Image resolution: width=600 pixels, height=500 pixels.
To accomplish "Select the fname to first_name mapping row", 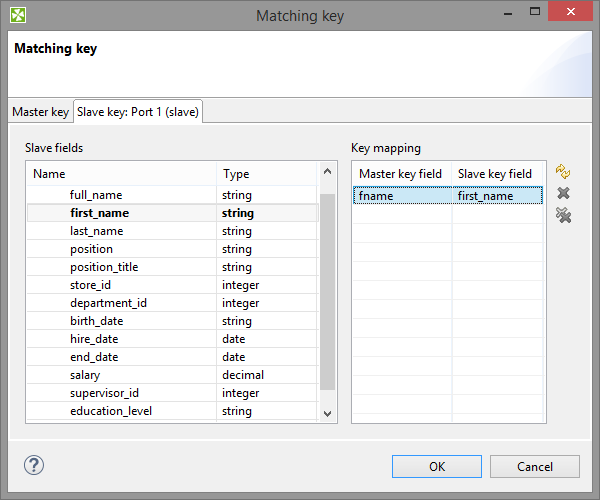I will click(448, 196).
